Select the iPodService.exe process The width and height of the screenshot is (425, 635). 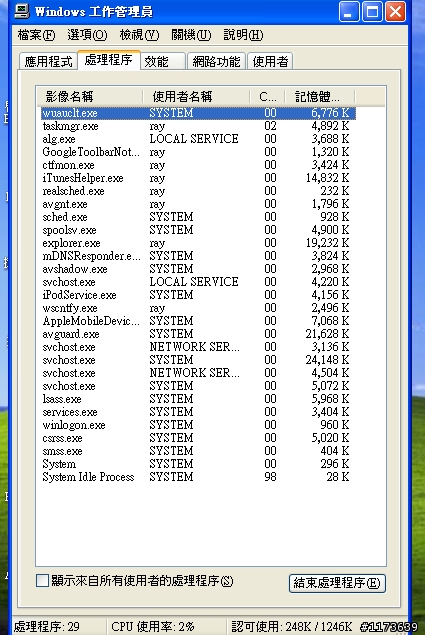coord(198,294)
